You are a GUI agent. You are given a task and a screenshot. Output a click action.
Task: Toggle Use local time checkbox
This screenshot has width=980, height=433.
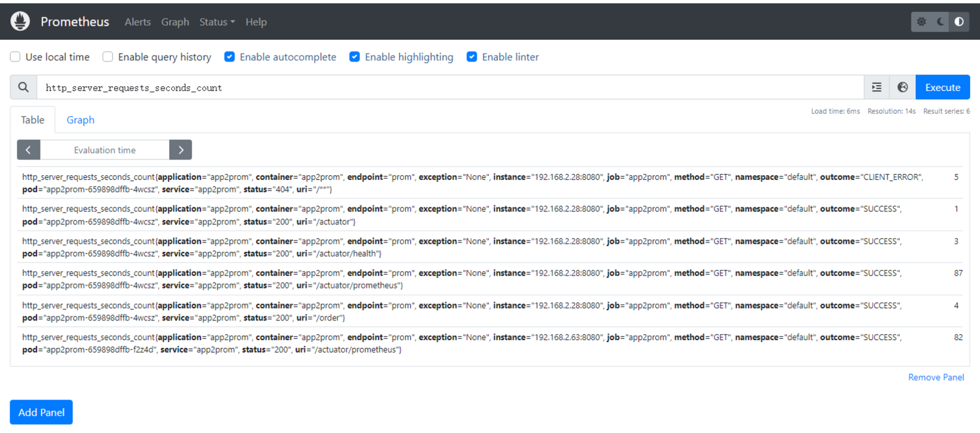(x=15, y=57)
